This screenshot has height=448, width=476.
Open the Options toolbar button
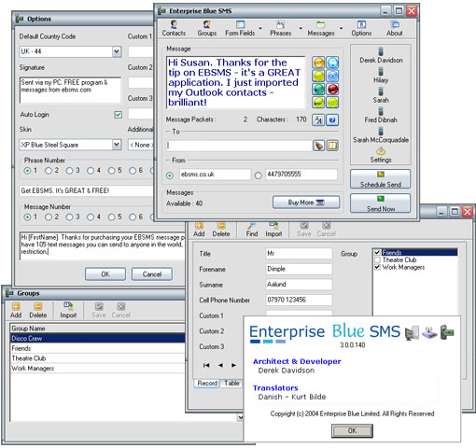[361, 28]
